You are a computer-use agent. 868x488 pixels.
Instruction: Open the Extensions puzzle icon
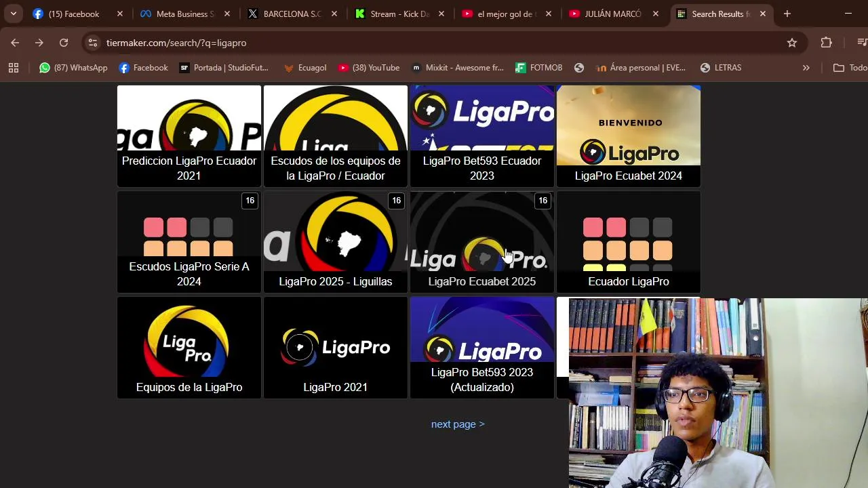pyautogui.click(x=826, y=43)
